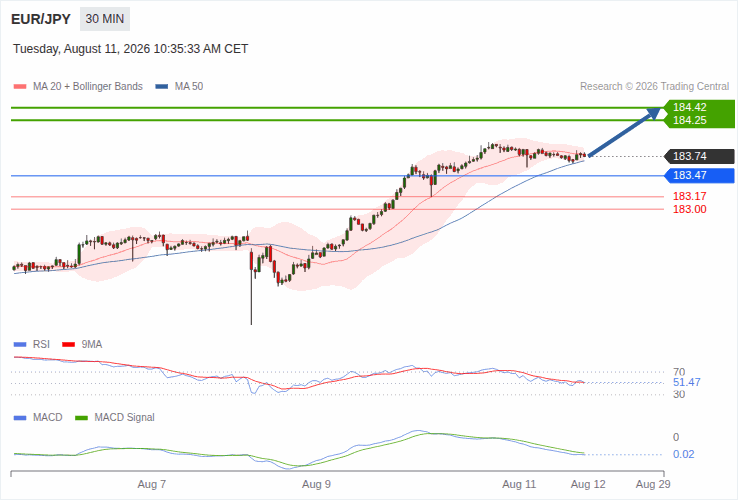
Task: Click the RSI value 51.47
Action: pos(687,382)
